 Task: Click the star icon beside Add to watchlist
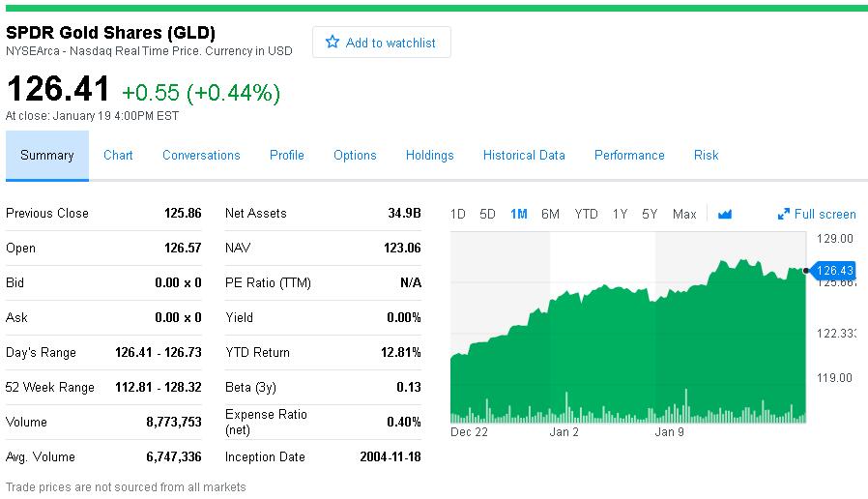333,43
